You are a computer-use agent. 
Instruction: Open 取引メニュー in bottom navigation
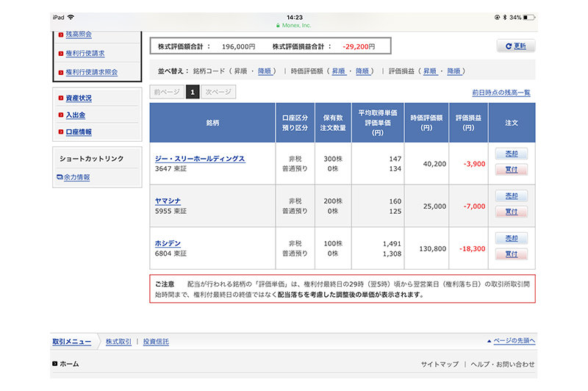tap(71, 342)
